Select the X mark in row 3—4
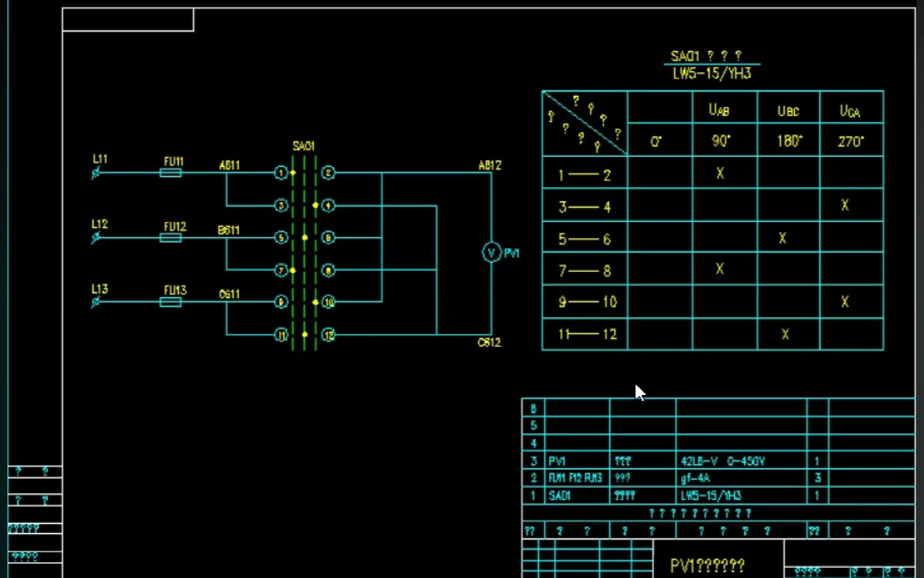 click(x=845, y=205)
